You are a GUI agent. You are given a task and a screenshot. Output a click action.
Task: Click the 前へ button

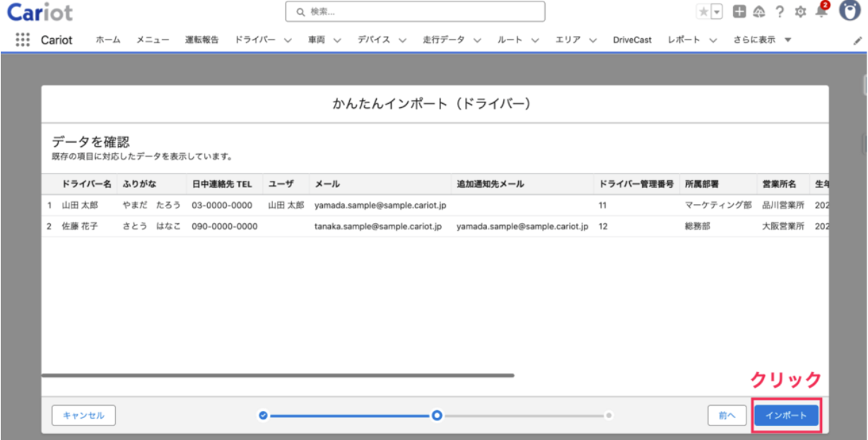[727, 415]
